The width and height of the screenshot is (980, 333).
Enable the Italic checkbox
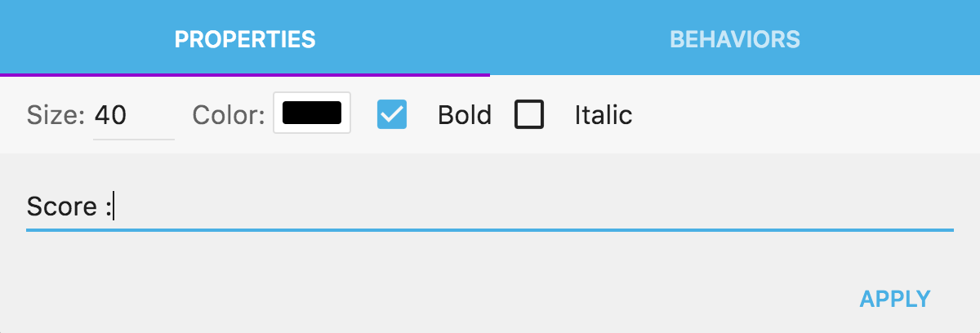[x=529, y=115]
